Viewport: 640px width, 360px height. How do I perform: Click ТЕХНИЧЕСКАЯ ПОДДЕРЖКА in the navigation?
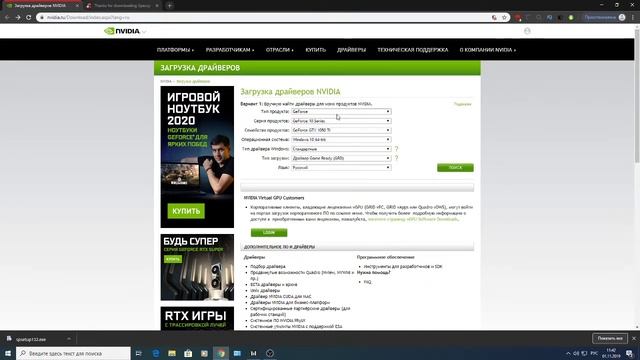point(413,50)
